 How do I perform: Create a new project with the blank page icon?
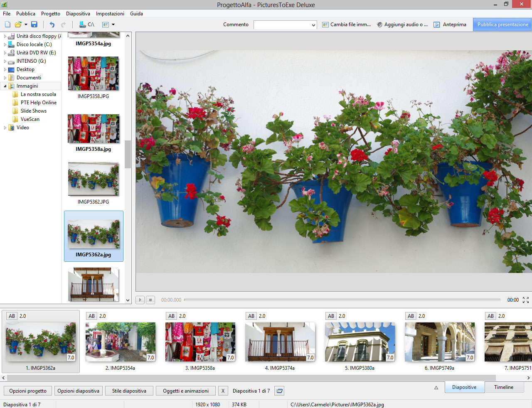coord(7,25)
